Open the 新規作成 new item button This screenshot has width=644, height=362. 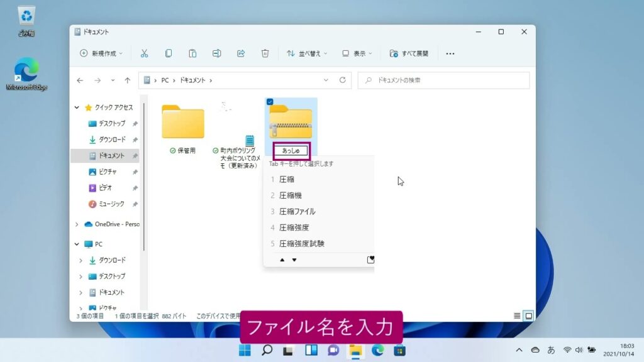coord(101,53)
